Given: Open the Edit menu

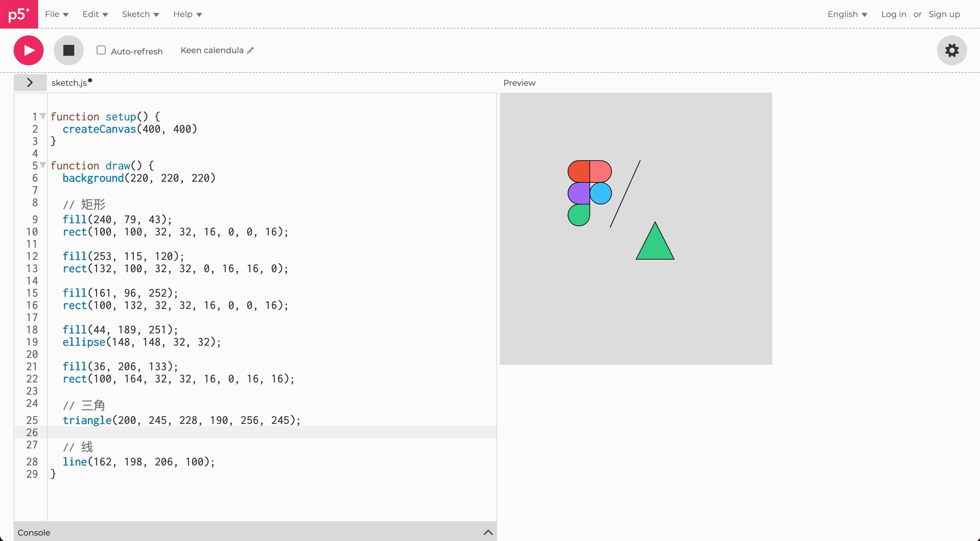Looking at the screenshot, I should click(x=95, y=14).
